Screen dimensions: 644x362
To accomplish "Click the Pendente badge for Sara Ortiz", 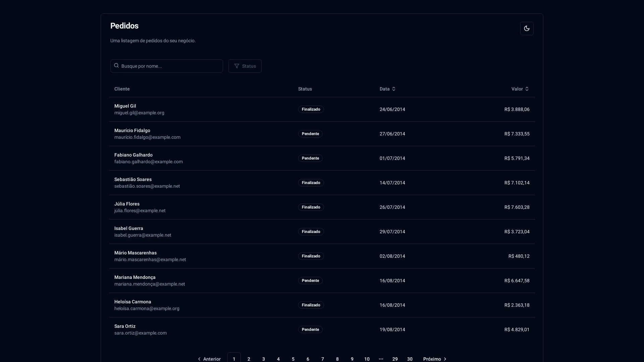I will (310, 329).
